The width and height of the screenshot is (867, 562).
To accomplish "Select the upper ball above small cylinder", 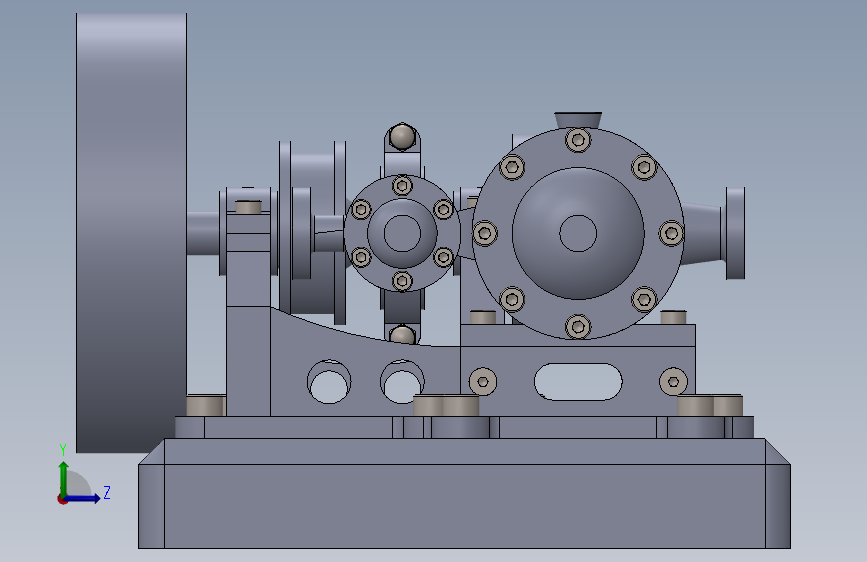I will (402, 137).
